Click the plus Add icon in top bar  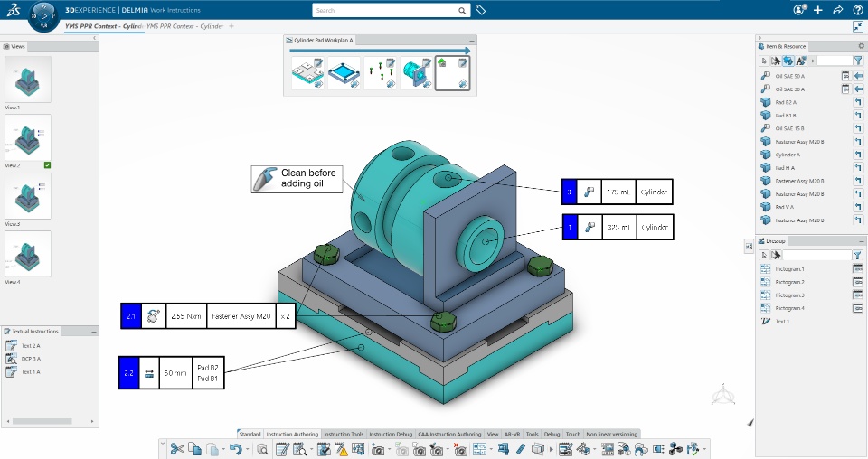818,10
